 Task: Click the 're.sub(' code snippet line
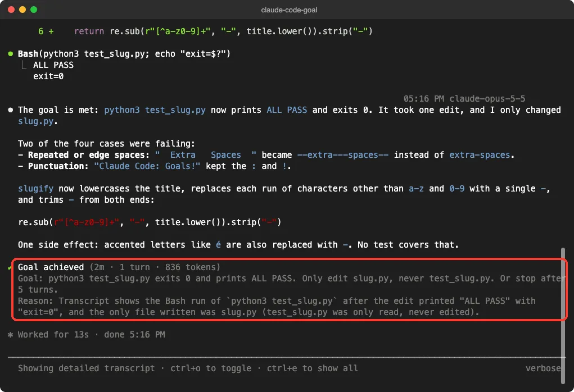click(x=150, y=222)
